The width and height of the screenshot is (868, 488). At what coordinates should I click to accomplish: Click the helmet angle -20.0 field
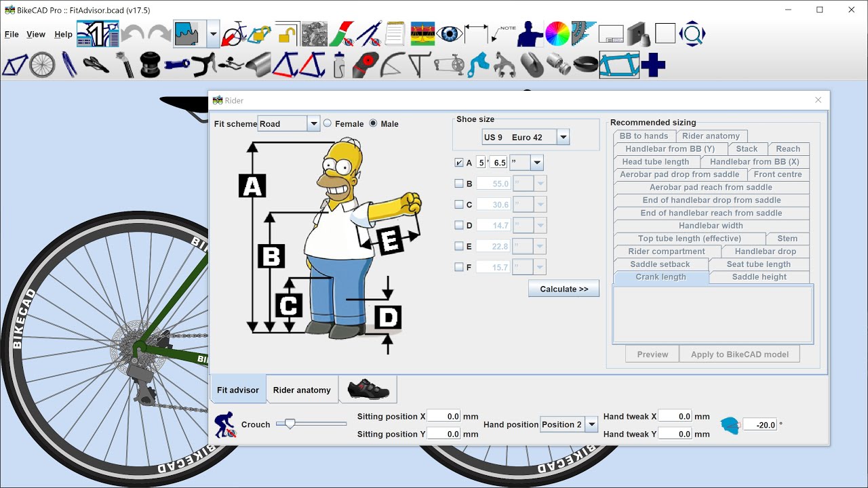pos(760,425)
